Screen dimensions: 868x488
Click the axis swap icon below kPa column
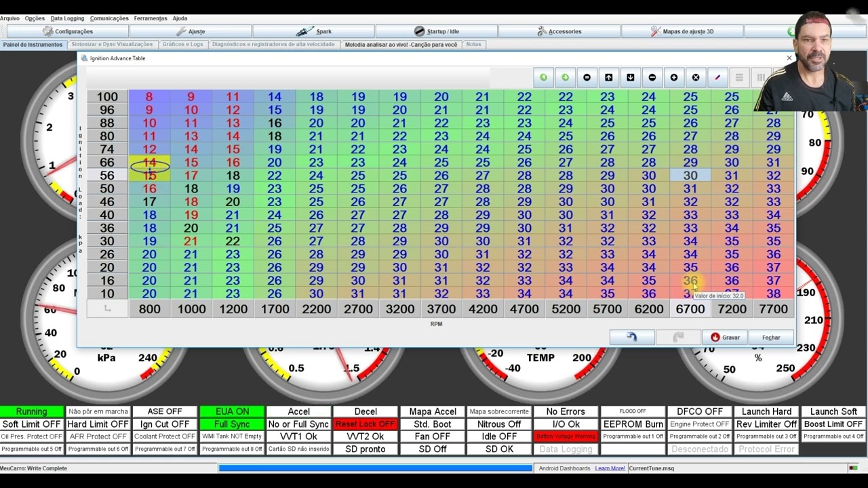[x=107, y=308]
